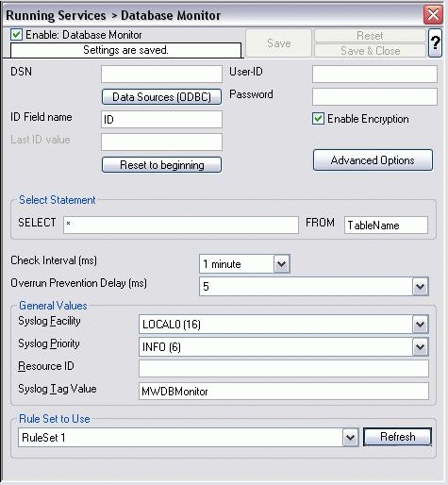Focus the SELECT statement field
448x485 pixels.
coord(181,225)
